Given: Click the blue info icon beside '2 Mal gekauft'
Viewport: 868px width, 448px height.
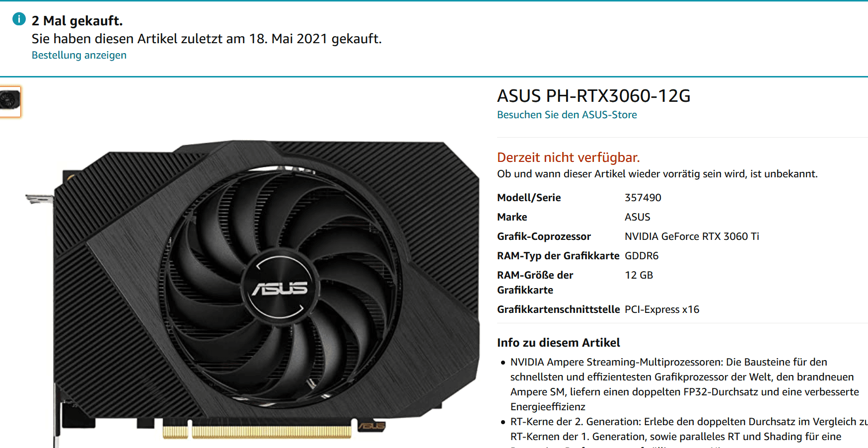Looking at the screenshot, I should click(x=19, y=19).
